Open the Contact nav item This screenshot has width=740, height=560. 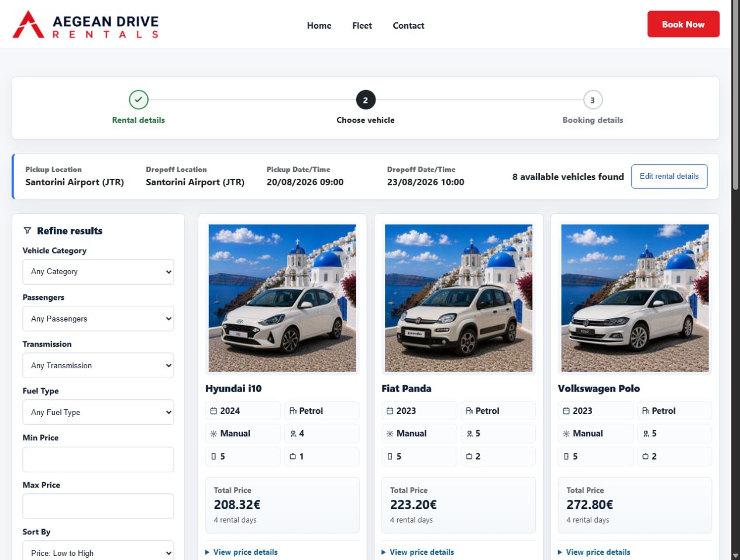tap(408, 26)
